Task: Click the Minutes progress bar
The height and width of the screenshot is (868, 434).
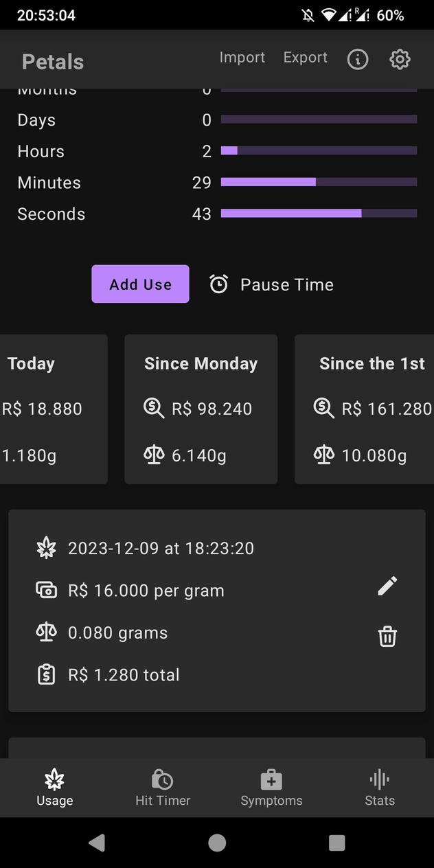Action: [318, 181]
